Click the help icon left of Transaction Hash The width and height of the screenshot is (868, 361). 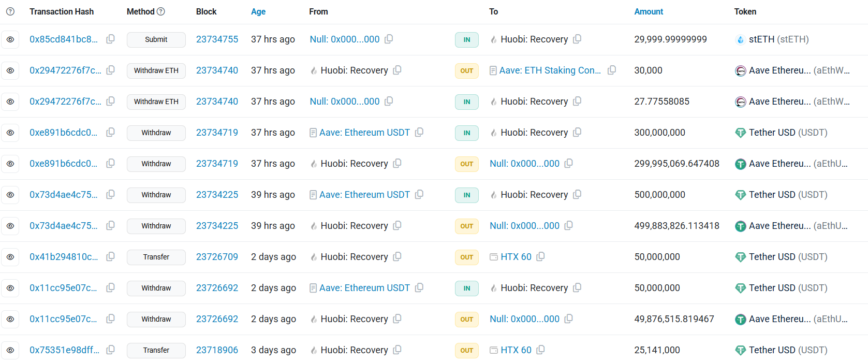coord(10,11)
